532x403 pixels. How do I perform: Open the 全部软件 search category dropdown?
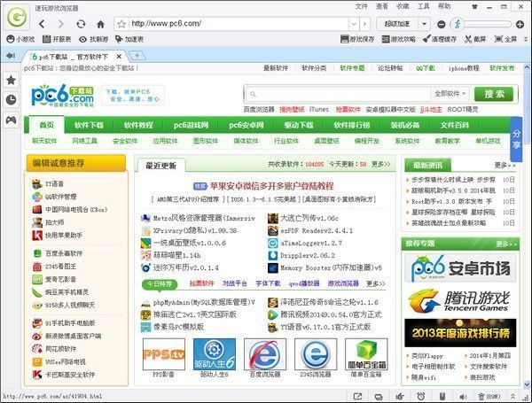[450, 94]
